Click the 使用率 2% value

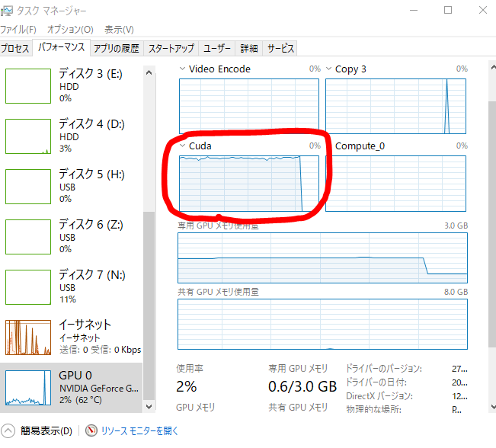click(187, 386)
